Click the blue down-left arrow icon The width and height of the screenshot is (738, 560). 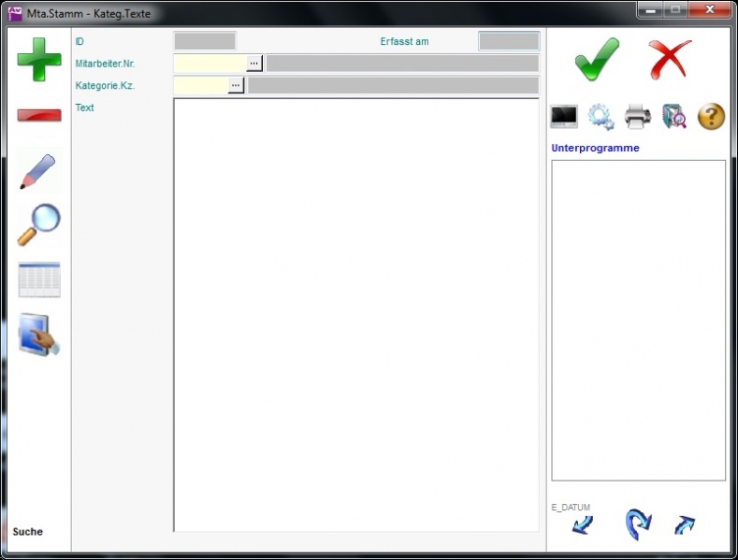583,525
